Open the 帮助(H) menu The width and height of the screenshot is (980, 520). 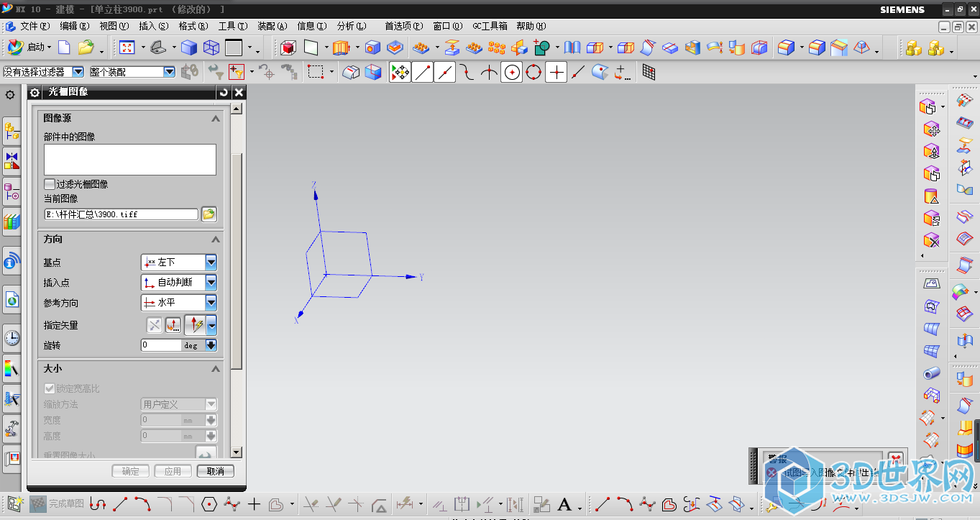tap(531, 26)
